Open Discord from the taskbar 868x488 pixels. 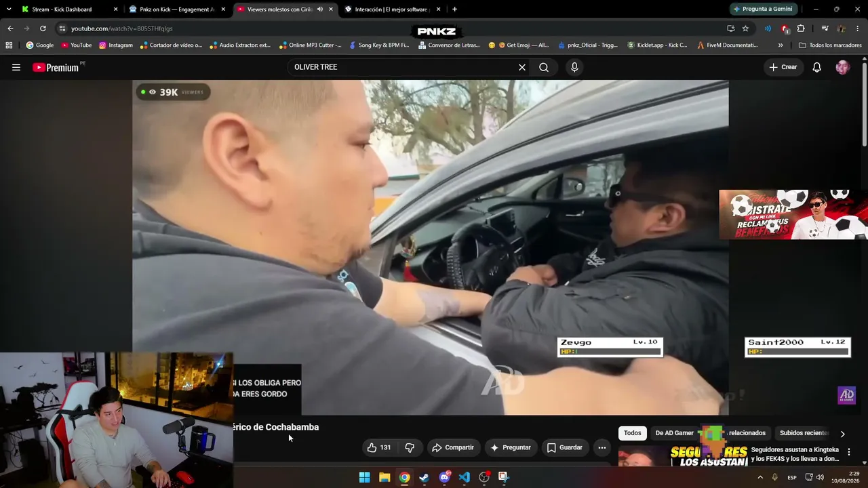click(444, 477)
